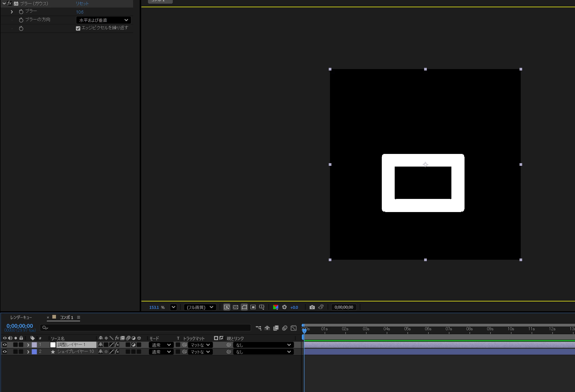Image resolution: width=575 pixels, height=392 pixels.
Task: Click the label color swatch of layer 2
Action: pyautogui.click(x=34, y=352)
